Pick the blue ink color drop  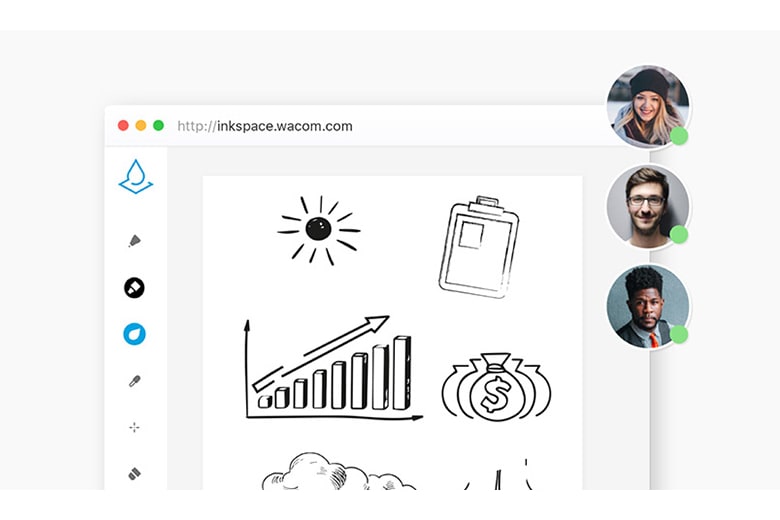[x=134, y=334]
